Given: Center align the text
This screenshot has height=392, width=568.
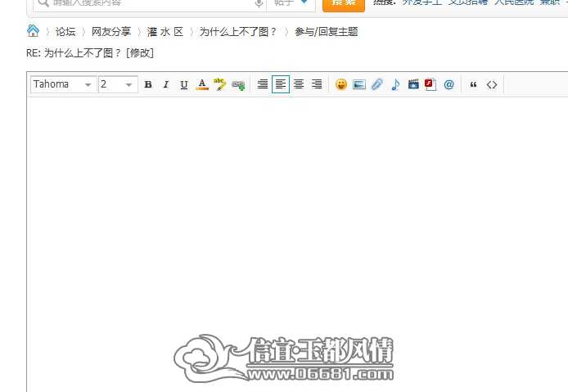Looking at the screenshot, I should point(299,84).
